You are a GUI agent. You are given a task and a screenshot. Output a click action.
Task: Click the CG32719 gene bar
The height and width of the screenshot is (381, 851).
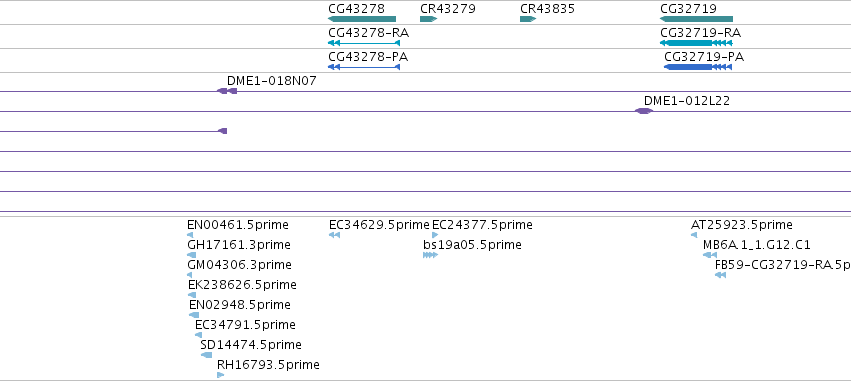click(x=696, y=19)
